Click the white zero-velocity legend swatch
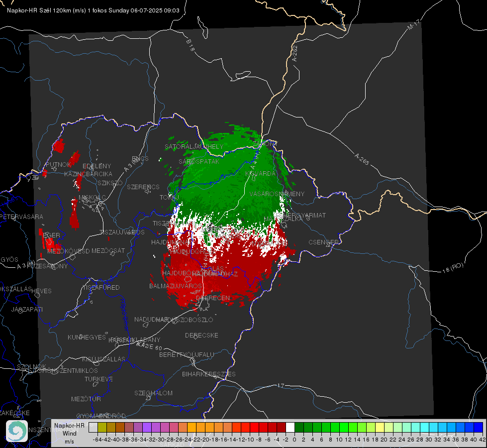The image size is (487, 448). (x=290, y=428)
